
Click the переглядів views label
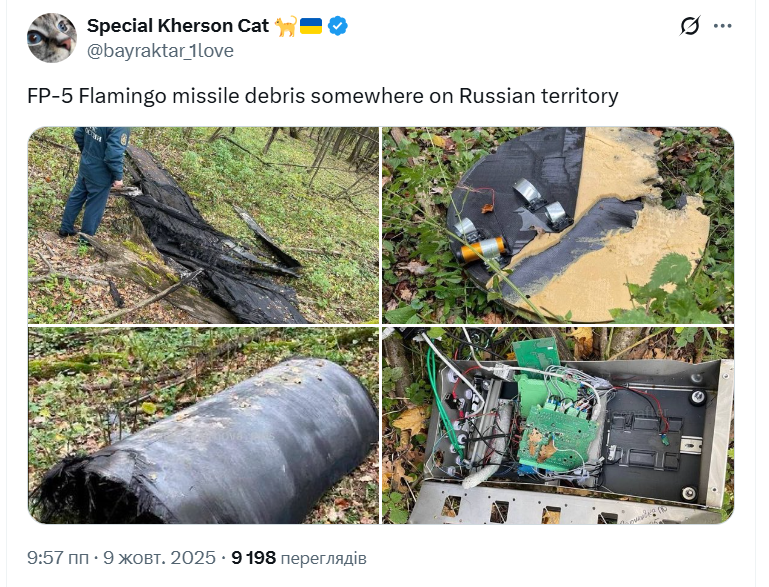[324, 559]
